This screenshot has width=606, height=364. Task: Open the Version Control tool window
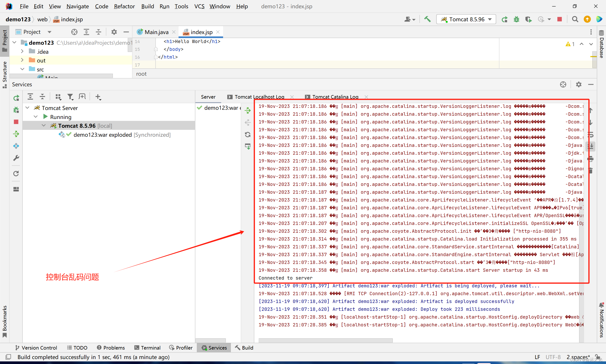[x=36, y=348]
